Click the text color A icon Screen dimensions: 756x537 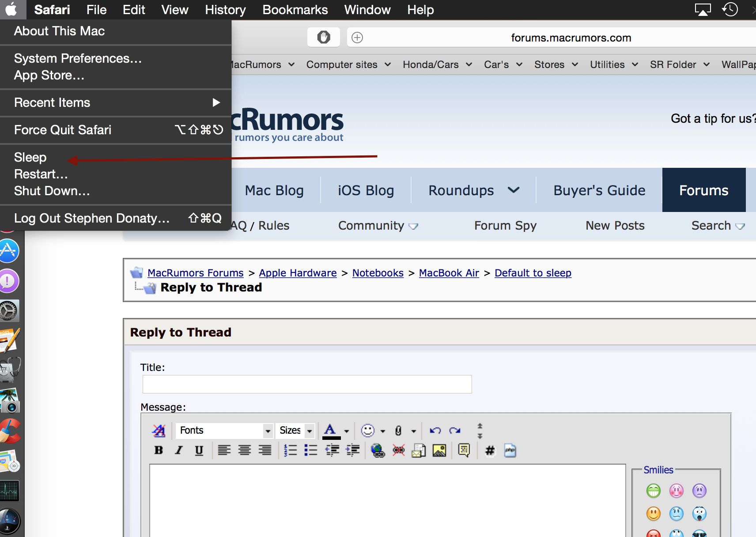[x=331, y=431]
